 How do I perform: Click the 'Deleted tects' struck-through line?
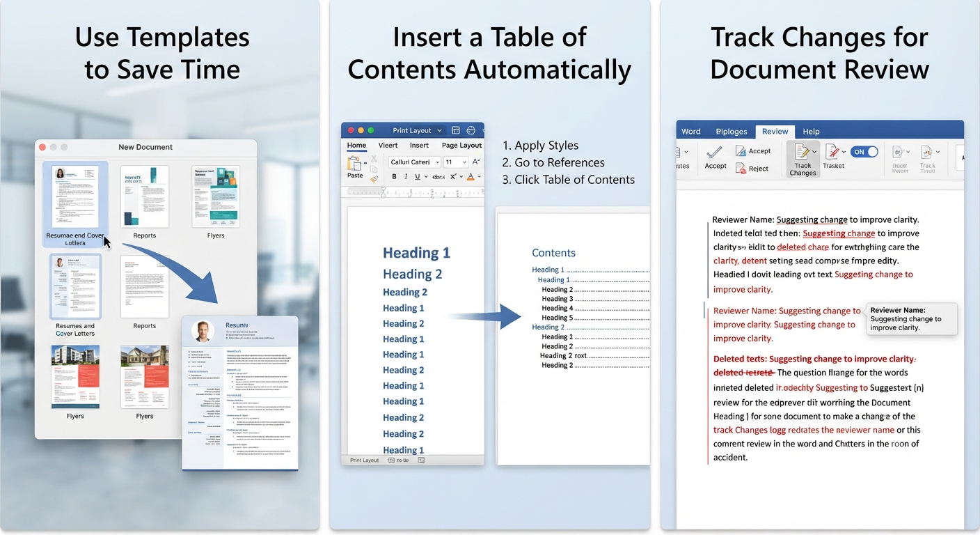(x=814, y=359)
